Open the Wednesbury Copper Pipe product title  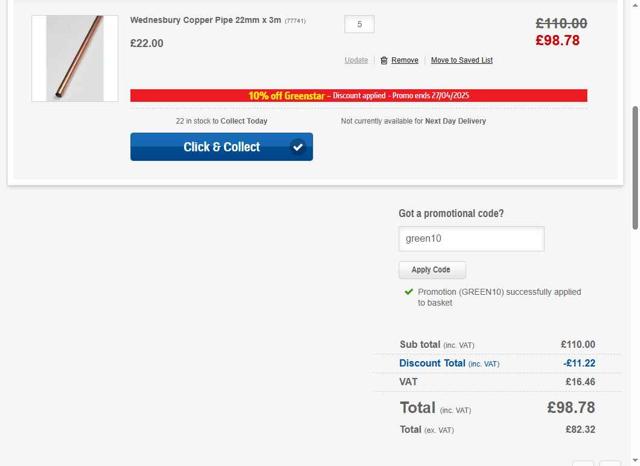click(205, 20)
